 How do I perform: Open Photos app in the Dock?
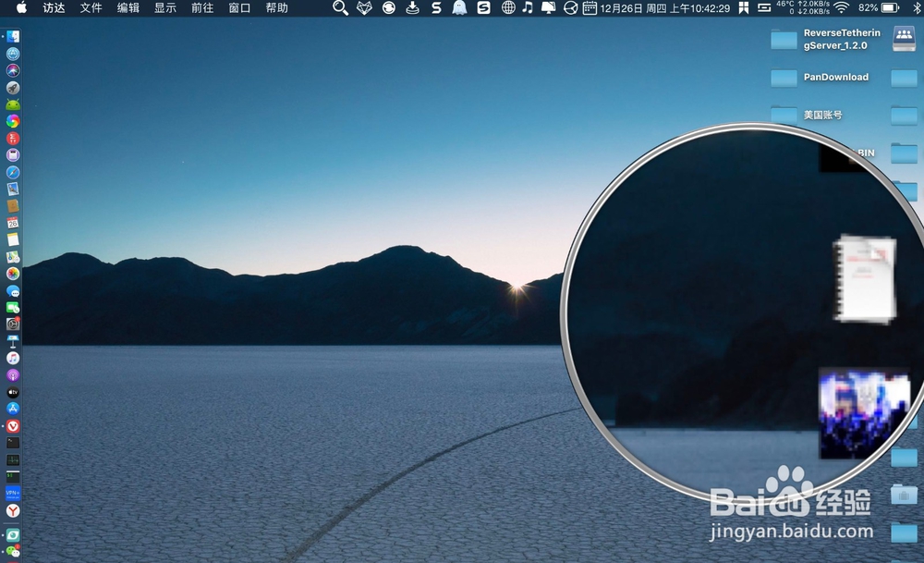click(12, 274)
